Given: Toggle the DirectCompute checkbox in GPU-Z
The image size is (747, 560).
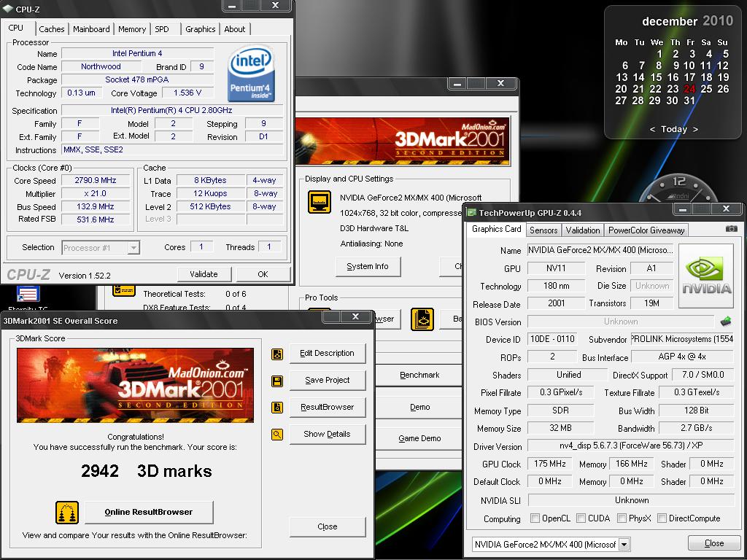Looking at the screenshot, I should coord(662,518).
